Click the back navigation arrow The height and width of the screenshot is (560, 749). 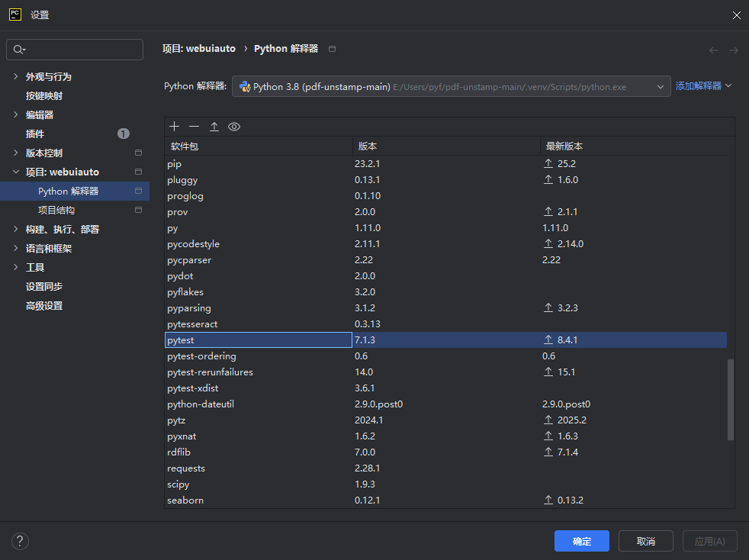pos(714,50)
